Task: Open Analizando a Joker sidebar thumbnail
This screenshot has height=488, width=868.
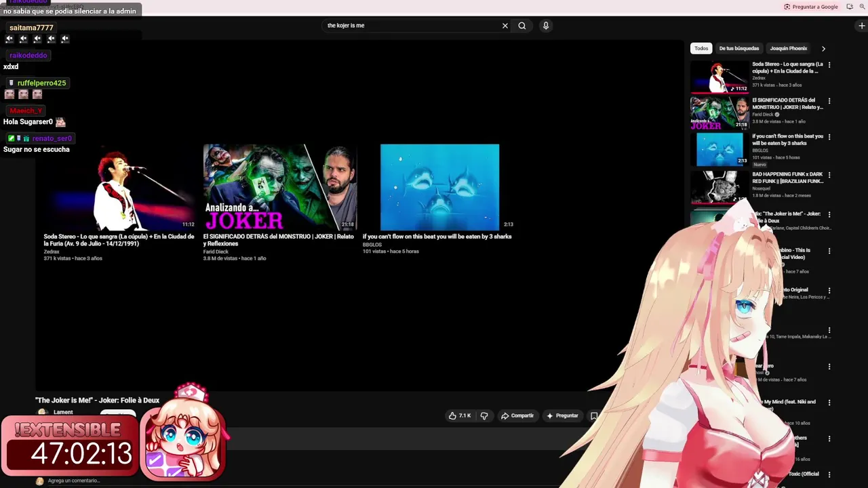Action: pos(719,113)
